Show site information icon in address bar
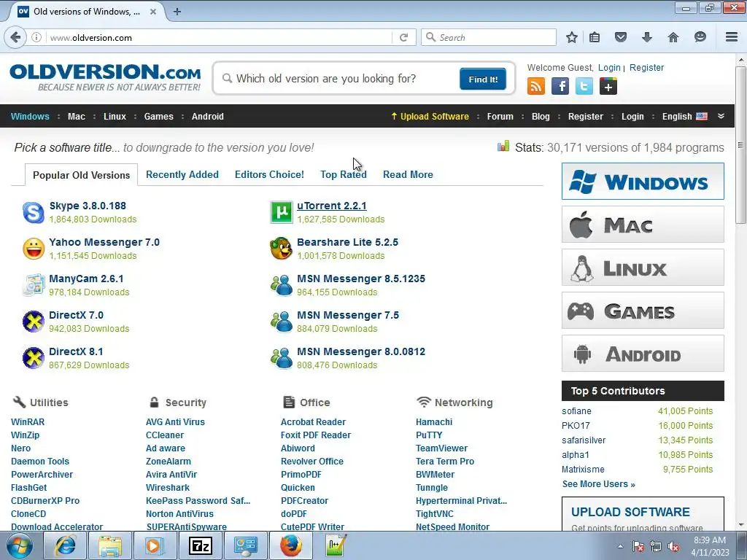This screenshot has width=747, height=560. (36, 37)
